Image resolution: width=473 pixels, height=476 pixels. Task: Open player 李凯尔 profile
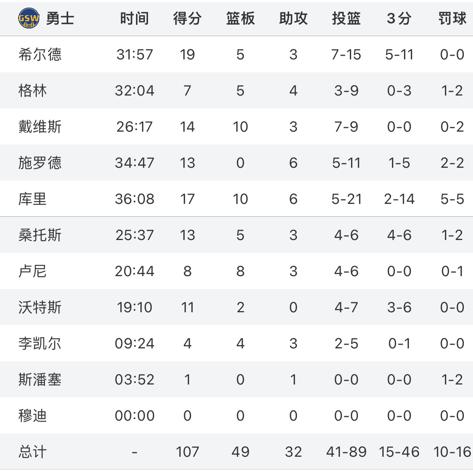40,344
